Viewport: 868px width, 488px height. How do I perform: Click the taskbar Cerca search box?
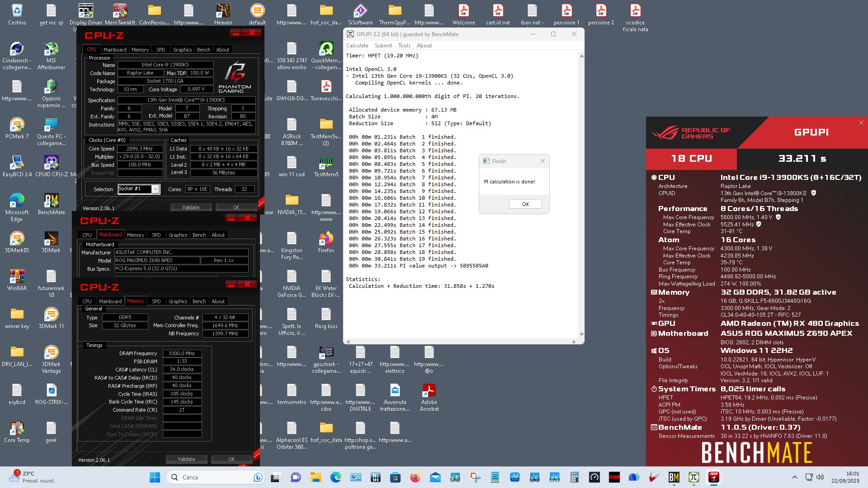216,477
